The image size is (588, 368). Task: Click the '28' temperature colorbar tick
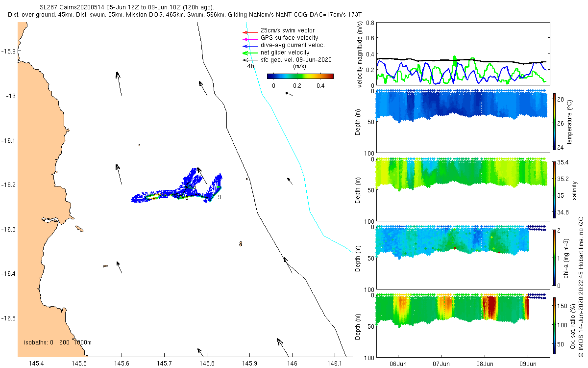(x=561, y=99)
